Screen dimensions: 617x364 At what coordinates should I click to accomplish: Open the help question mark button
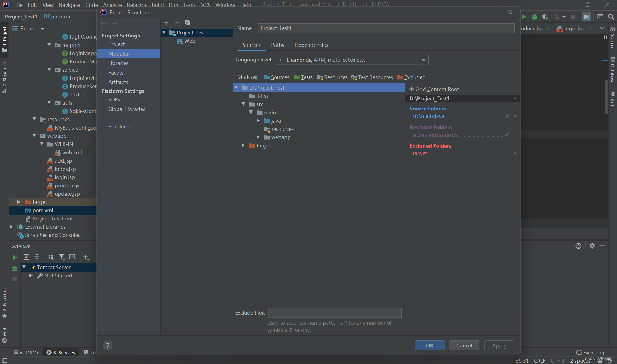(x=108, y=345)
